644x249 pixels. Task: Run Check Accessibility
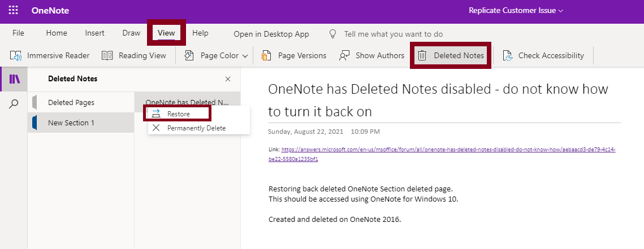[x=551, y=55]
